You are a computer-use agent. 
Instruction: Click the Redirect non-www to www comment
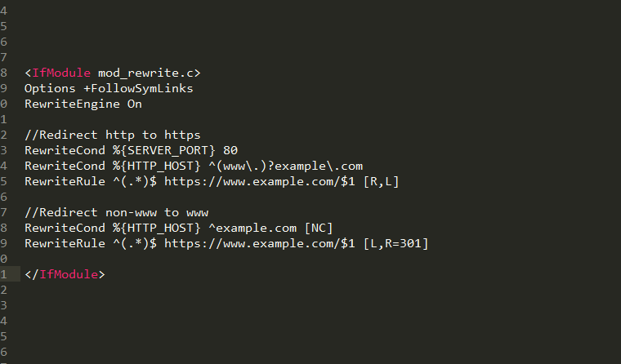point(116,212)
